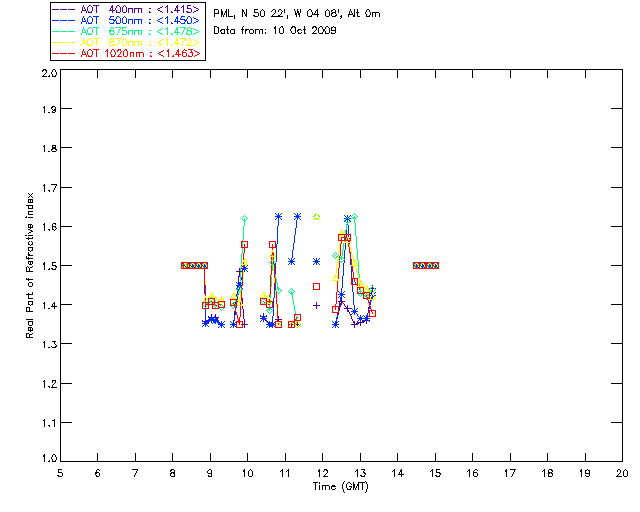Click the isolated red square marker near hour 12
Viewport: 640px width, 512px height.
tap(316, 287)
